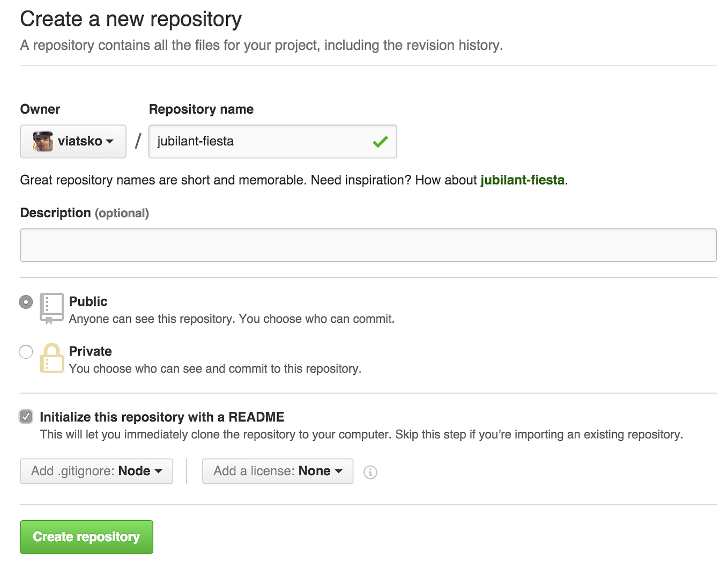Click the jubilant-fiesta suggestion link
The height and width of the screenshot is (568, 728).
tap(522, 180)
